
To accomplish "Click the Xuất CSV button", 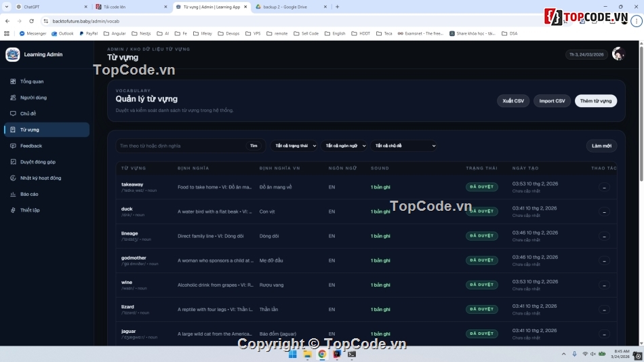I will 513,101.
